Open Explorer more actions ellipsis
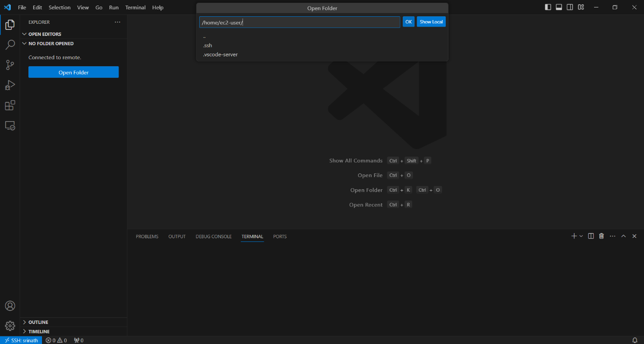Image resolution: width=644 pixels, height=344 pixels. pos(118,22)
